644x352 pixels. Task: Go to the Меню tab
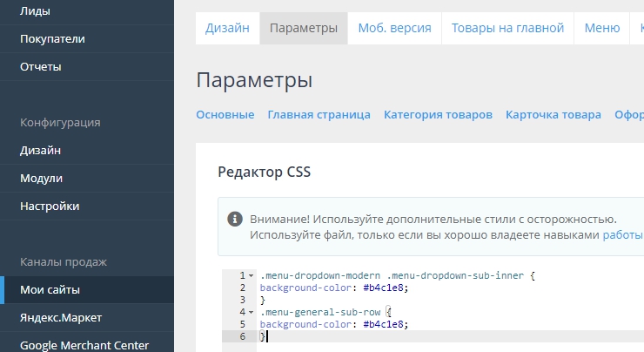[x=601, y=28]
